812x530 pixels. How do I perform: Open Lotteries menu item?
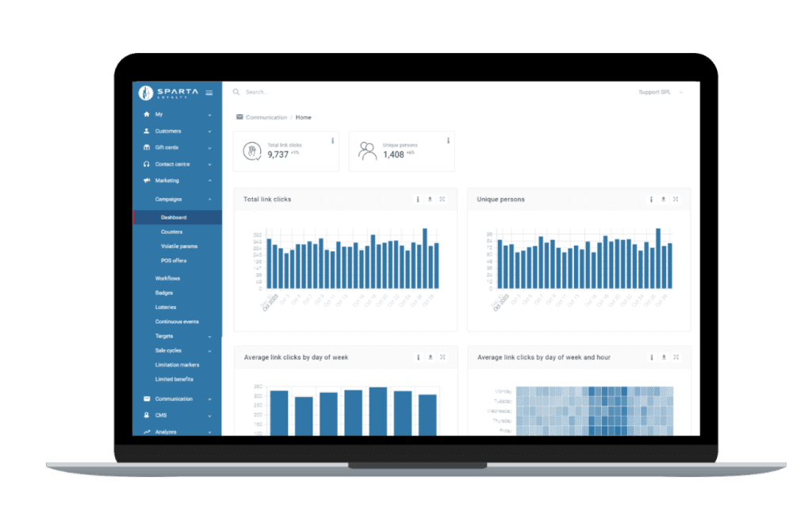(x=166, y=307)
